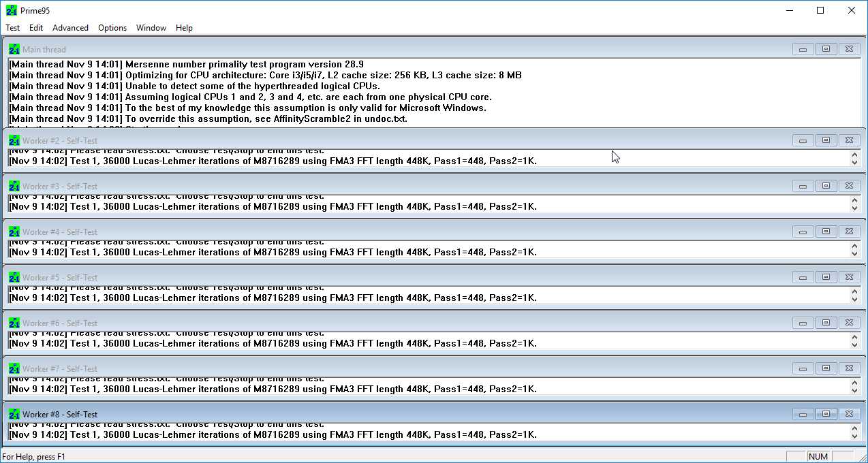
Task: Maximize the Worker #3 Self-Test window
Action: (826, 186)
